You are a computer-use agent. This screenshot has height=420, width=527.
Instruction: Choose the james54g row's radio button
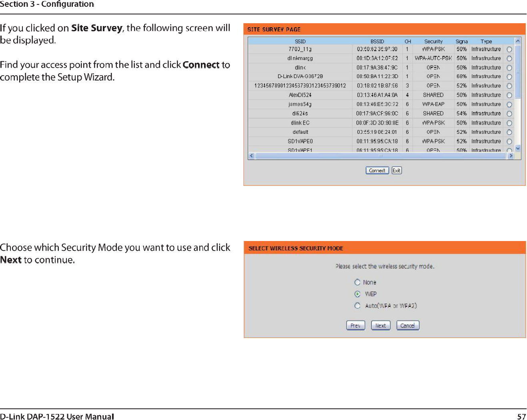(x=509, y=104)
